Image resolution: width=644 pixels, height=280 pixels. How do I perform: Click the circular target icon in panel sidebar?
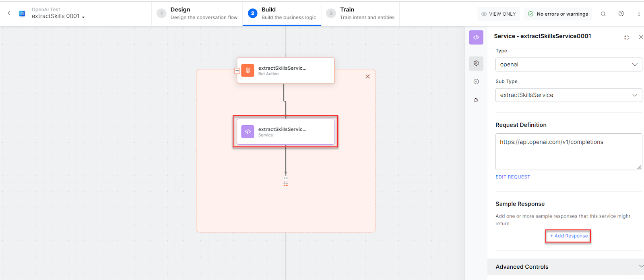click(x=476, y=82)
